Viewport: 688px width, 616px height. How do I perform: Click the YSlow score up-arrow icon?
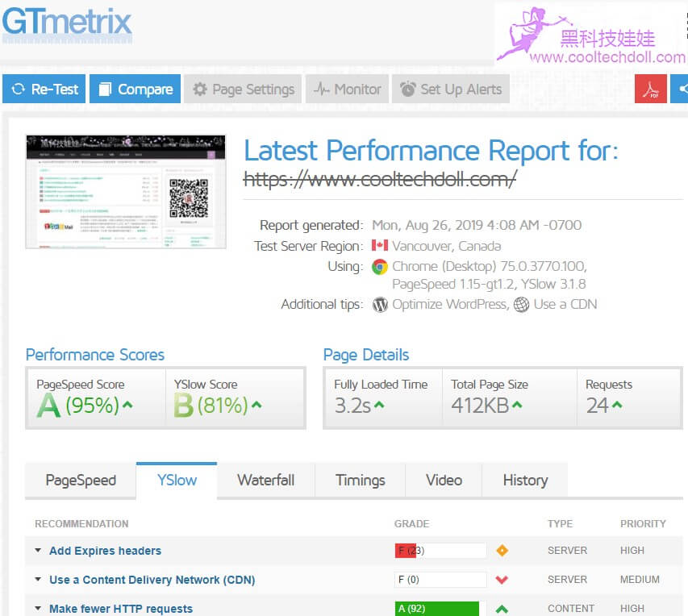(257, 405)
